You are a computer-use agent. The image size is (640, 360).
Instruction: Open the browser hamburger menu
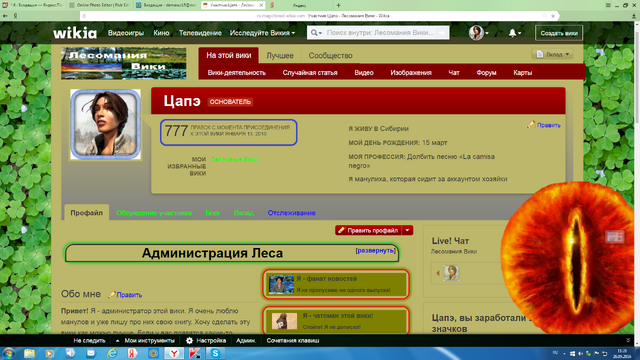point(608,5)
